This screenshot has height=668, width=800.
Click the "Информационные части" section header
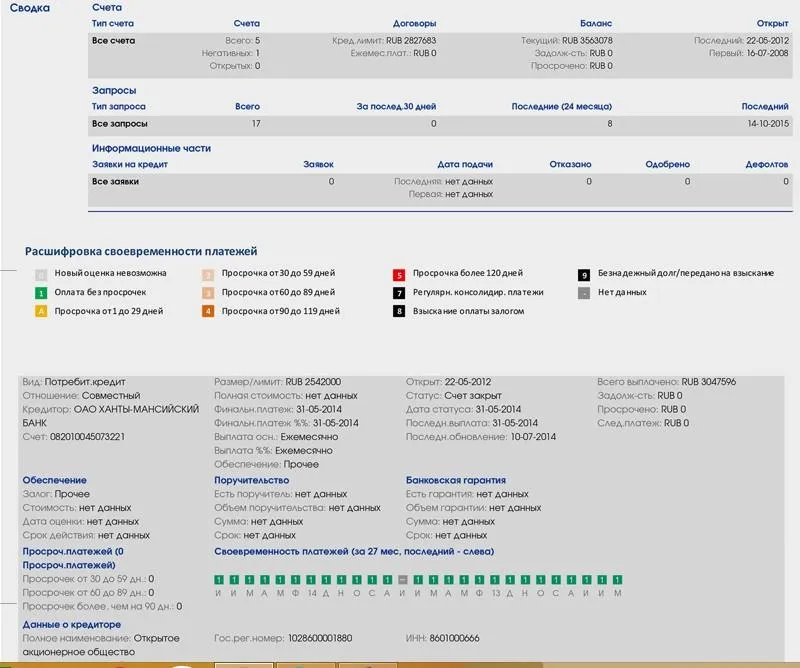pyautogui.click(x=151, y=148)
